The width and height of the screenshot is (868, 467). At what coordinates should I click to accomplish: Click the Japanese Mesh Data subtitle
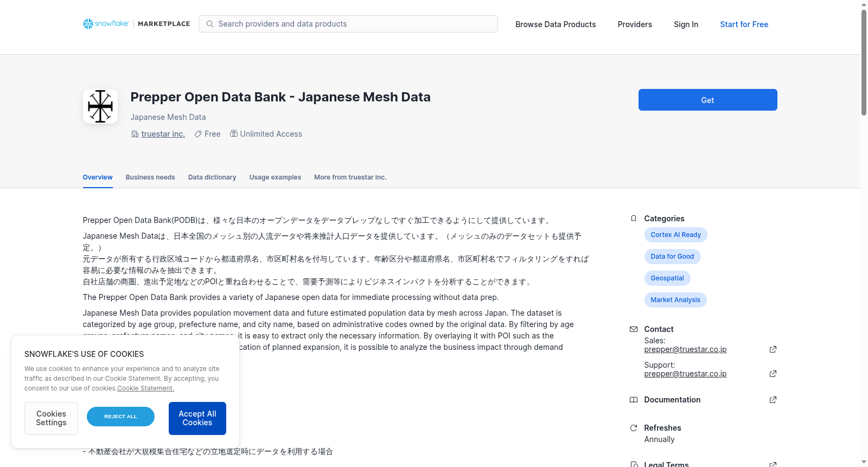(x=168, y=117)
